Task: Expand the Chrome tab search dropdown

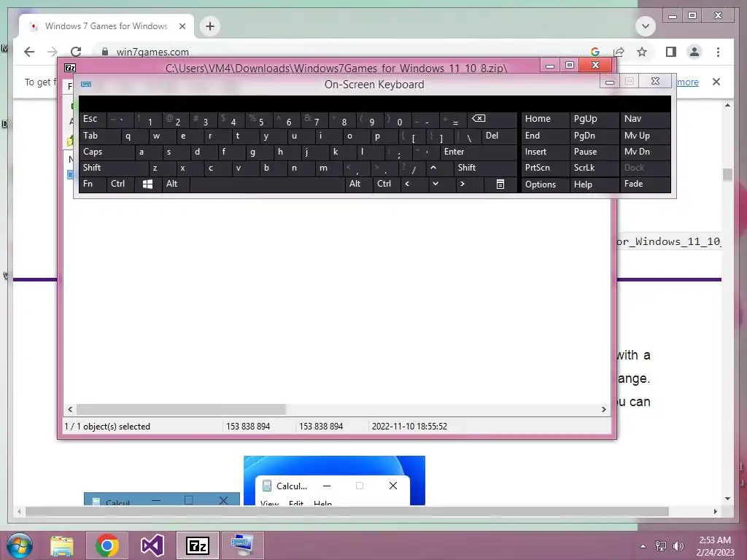Action: 646,26
